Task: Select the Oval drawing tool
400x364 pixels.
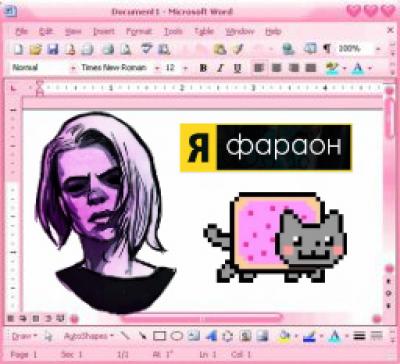Action: point(177,336)
